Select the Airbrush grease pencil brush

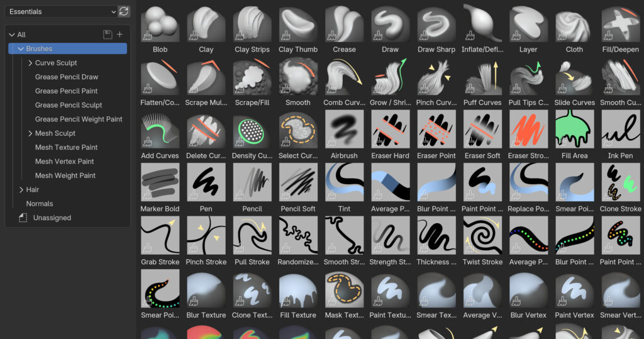pos(344,130)
